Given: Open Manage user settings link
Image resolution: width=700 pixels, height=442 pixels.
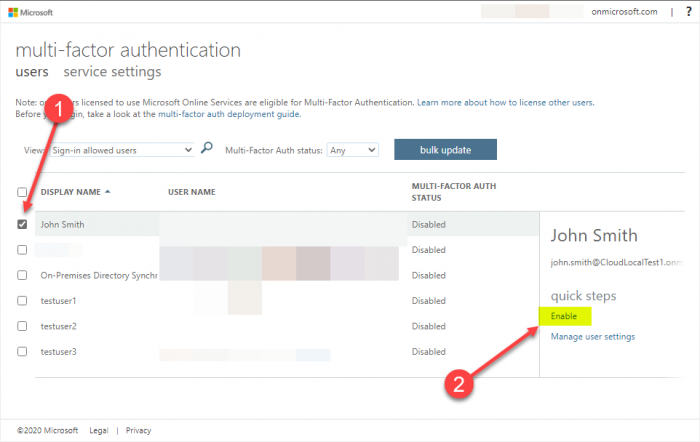Looking at the screenshot, I should click(x=592, y=337).
